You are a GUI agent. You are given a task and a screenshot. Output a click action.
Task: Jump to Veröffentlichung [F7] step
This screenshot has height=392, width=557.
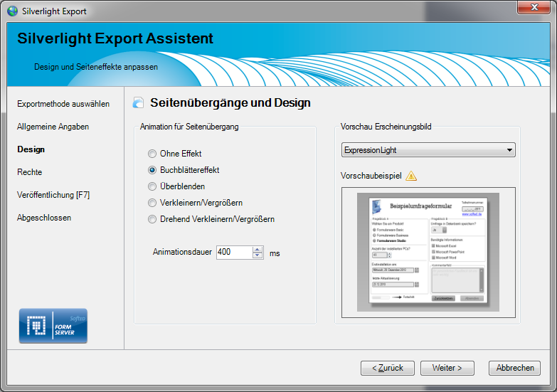coord(53,195)
